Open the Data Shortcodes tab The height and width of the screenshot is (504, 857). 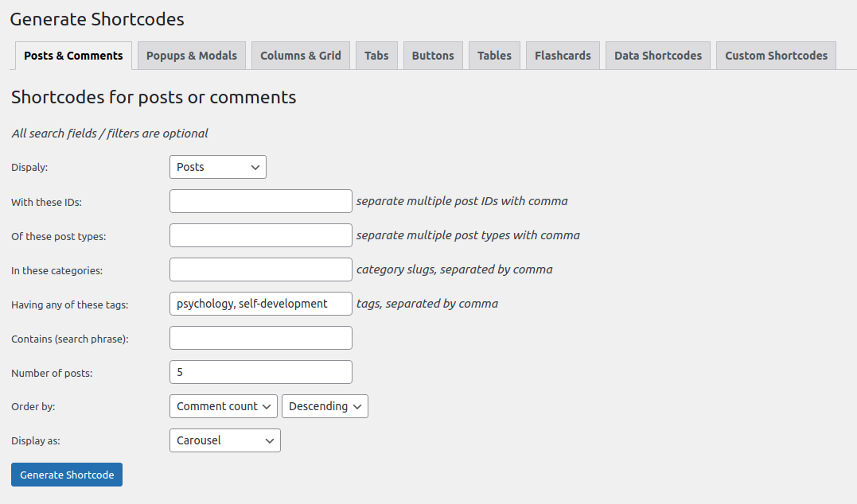pos(658,56)
